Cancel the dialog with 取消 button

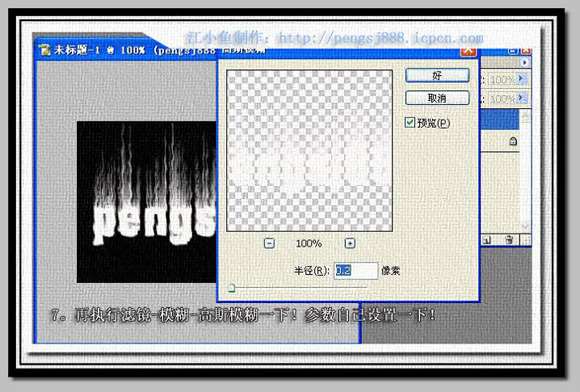437,98
